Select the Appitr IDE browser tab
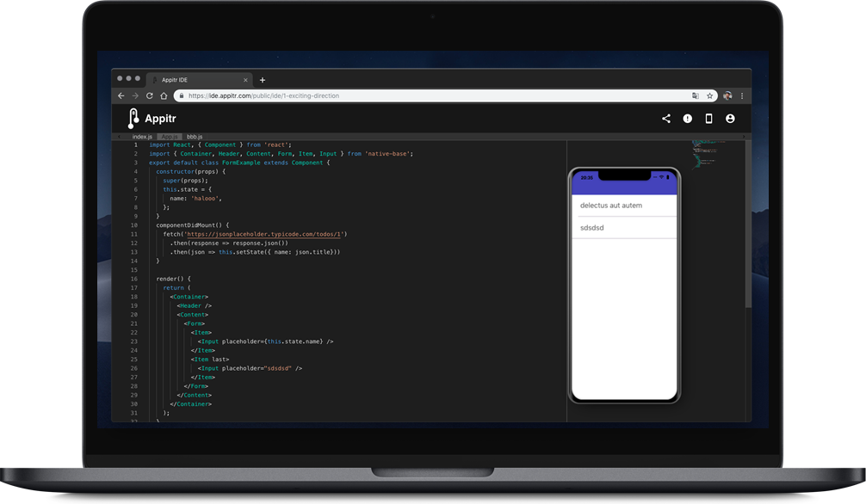 [199, 80]
